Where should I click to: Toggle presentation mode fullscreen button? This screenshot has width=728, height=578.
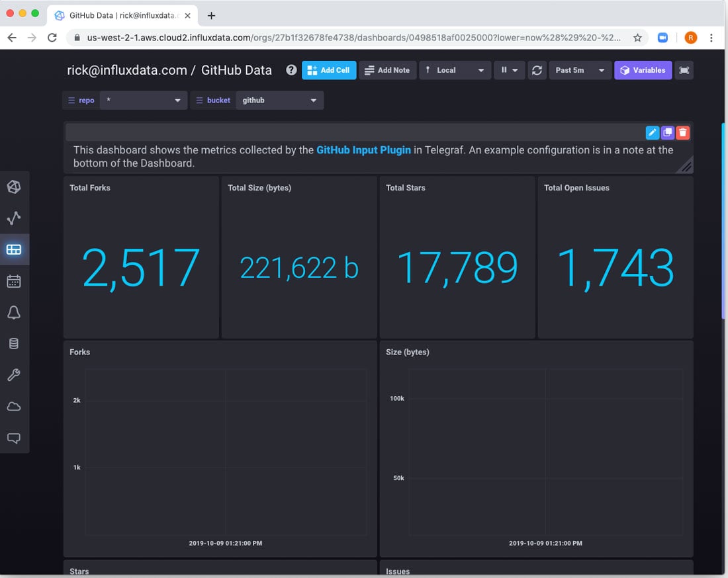pos(684,70)
